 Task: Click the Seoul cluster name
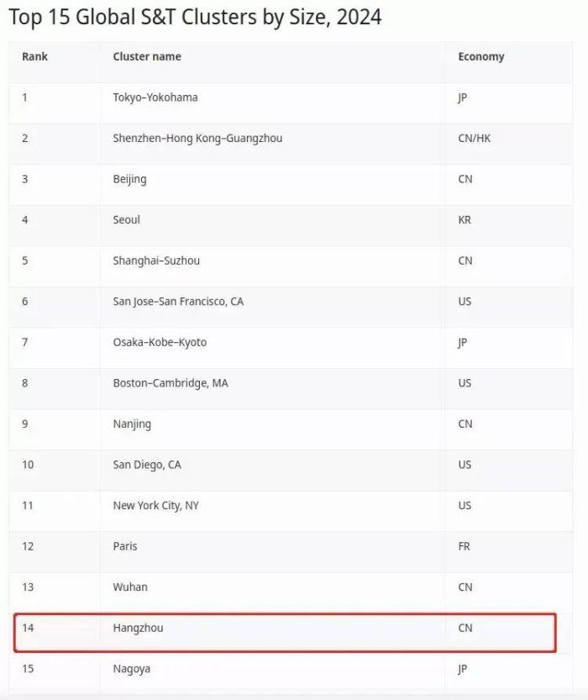click(x=127, y=219)
